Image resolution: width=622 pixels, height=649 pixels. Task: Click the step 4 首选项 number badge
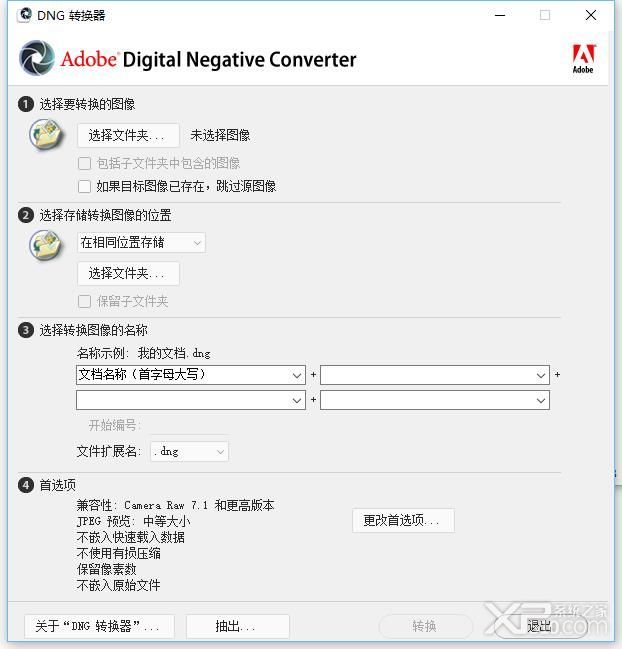pyautogui.click(x=26, y=485)
